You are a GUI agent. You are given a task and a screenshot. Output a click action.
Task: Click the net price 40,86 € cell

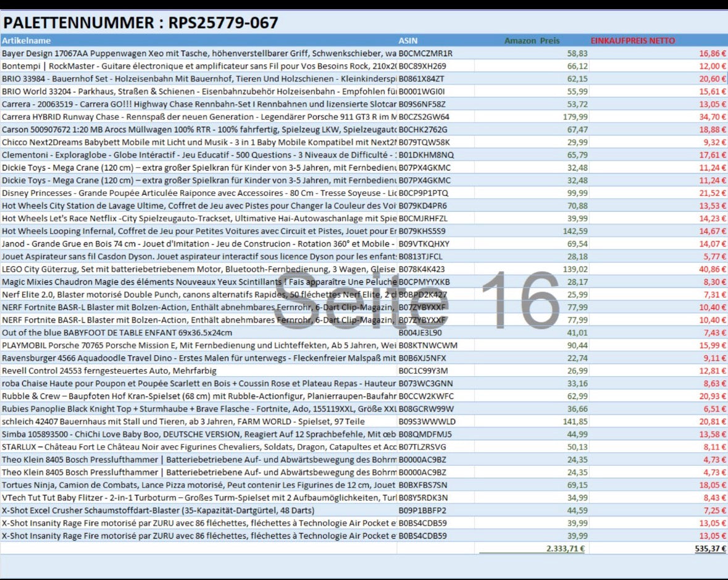(713, 269)
